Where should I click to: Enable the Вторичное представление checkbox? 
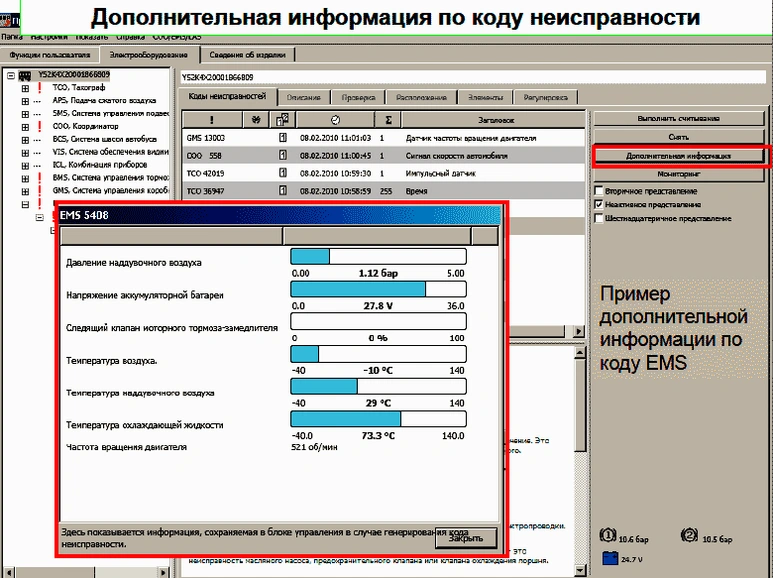(x=599, y=190)
